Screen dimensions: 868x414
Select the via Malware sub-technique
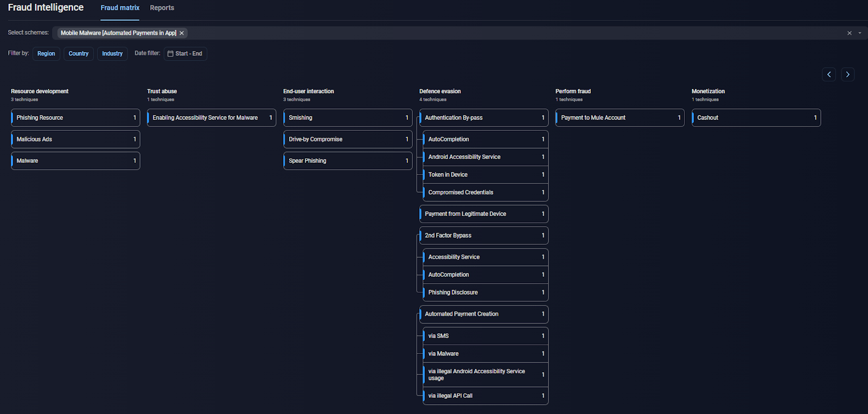pos(486,354)
